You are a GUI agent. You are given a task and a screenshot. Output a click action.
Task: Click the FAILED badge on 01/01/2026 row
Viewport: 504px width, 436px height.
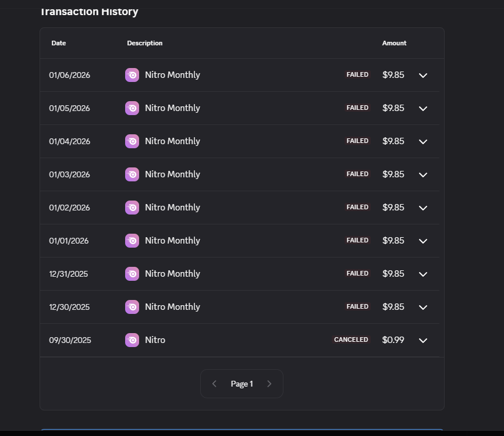click(357, 240)
